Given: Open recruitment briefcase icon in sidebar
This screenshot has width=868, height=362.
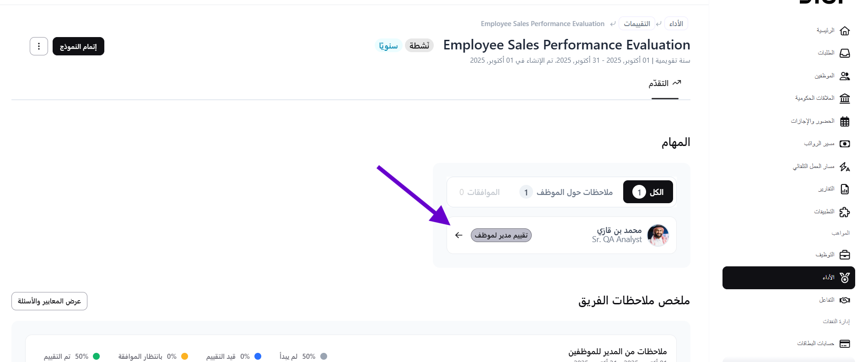Looking at the screenshot, I should [845, 254].
